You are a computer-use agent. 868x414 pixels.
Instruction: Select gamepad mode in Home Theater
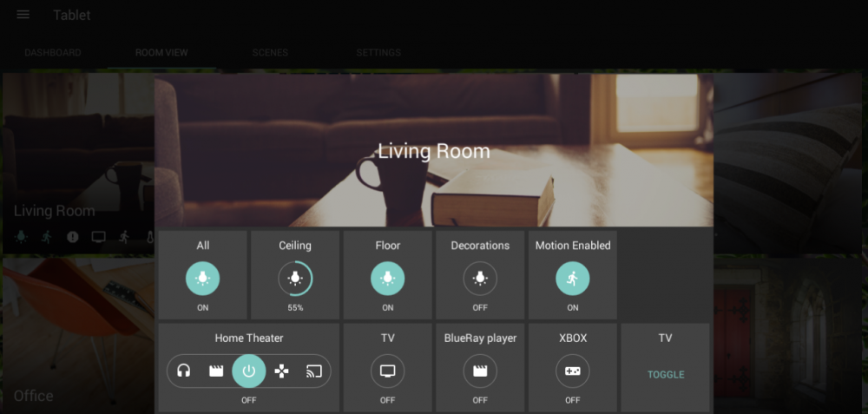[282, 371]
